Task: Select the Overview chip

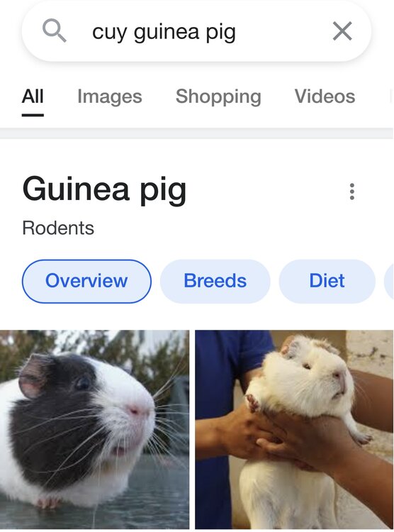Action: click(x=86, y=282)
